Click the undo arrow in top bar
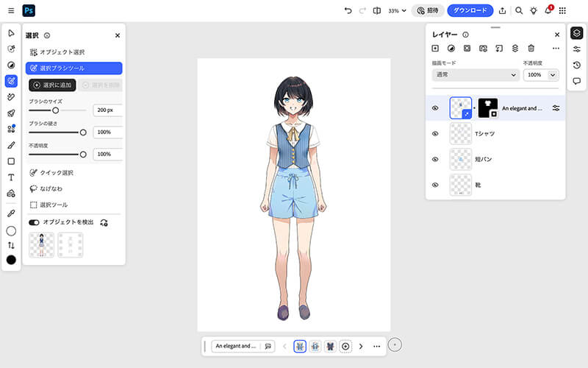This screenshot has width=588, height=368. (x=348, y=11)
